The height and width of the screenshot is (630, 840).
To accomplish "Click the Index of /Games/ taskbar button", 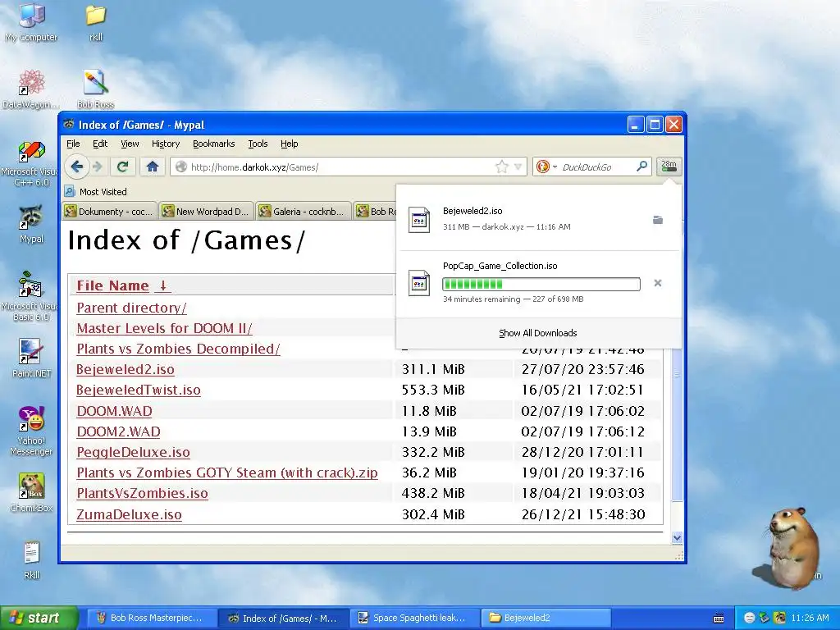I will pyautogui.click(x=283, y=618).
